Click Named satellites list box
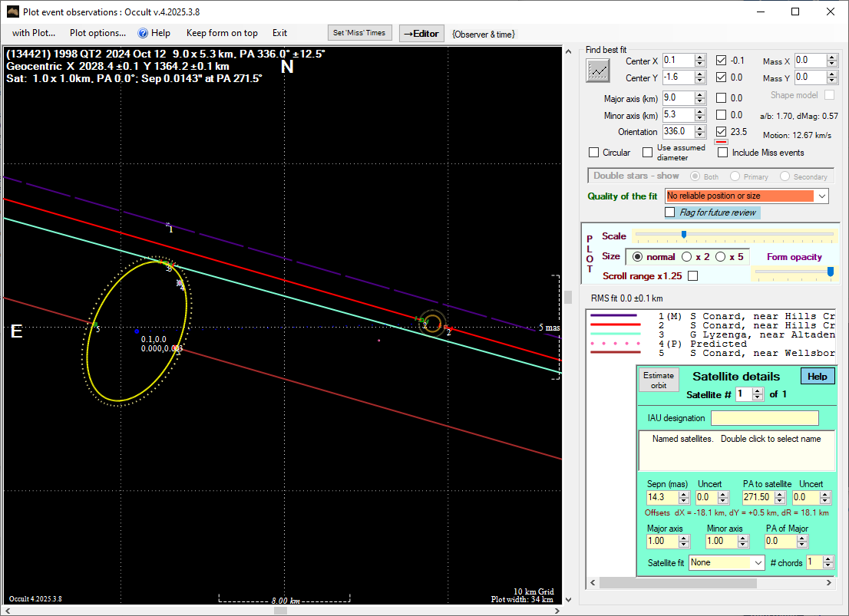This screenshot has height=616, width=849. pyautogui.click(x=736, y=451)
